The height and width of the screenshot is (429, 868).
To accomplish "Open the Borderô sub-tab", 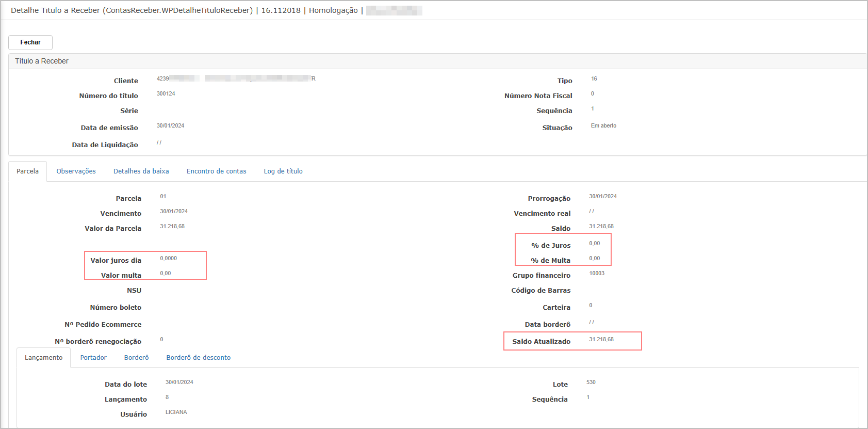I will point(137,358).
